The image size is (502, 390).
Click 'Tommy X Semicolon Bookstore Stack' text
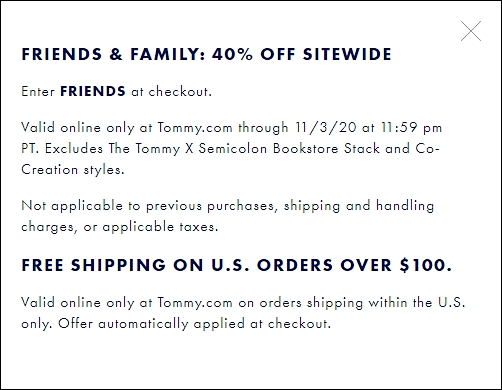click(258, 148)
